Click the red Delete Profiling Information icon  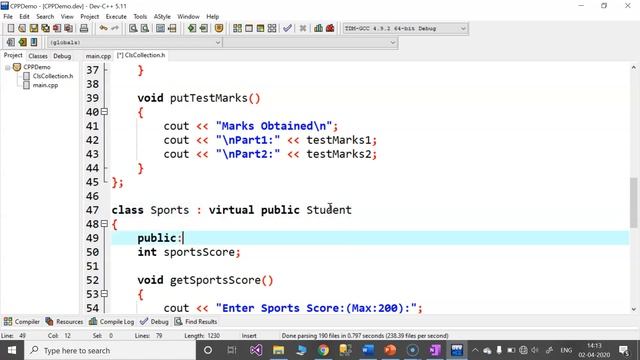[330, 28]
